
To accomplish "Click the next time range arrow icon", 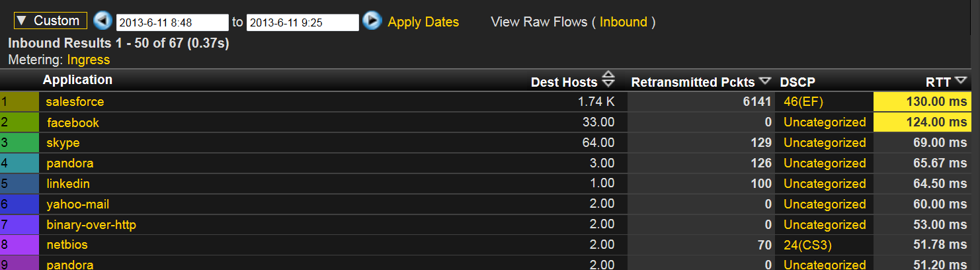I will click(372, 21).
